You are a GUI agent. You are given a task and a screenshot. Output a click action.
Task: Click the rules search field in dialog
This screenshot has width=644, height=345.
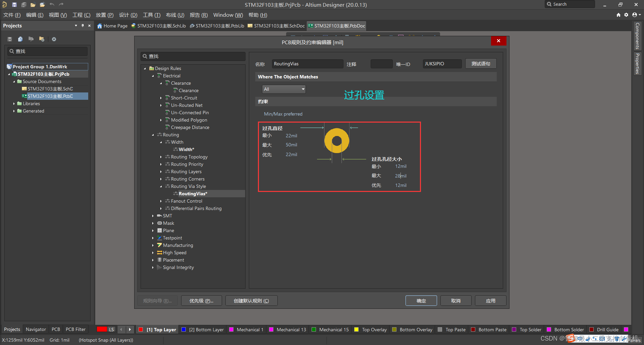[193, 56]
